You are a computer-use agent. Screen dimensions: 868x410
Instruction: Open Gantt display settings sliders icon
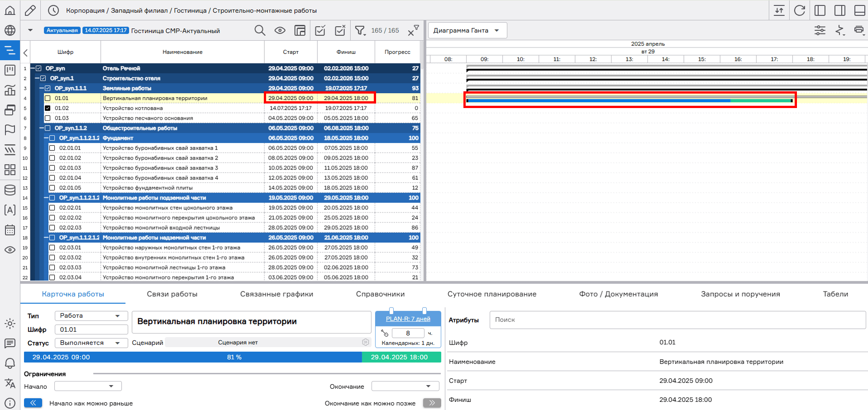[x=820, y=30]
